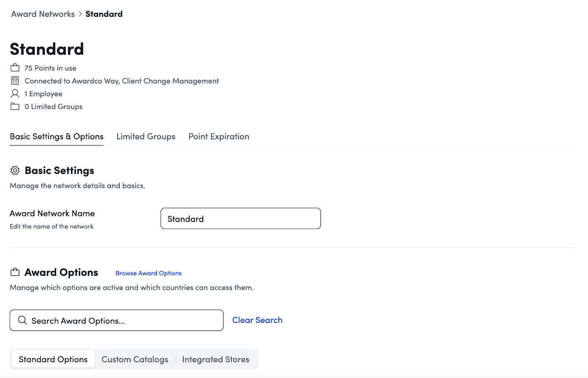Navigate back via Award Networks breadcrumb

coord(43,14)
